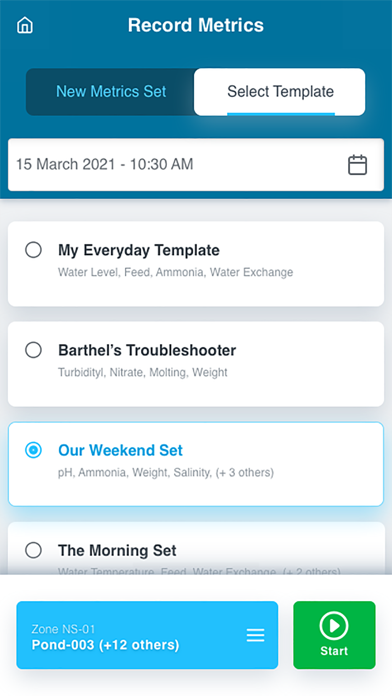Image resolution: width=392 pixels, height=696 pixels.
Task: Open the calendar date picker icon
Action: (x=357, y=165)
